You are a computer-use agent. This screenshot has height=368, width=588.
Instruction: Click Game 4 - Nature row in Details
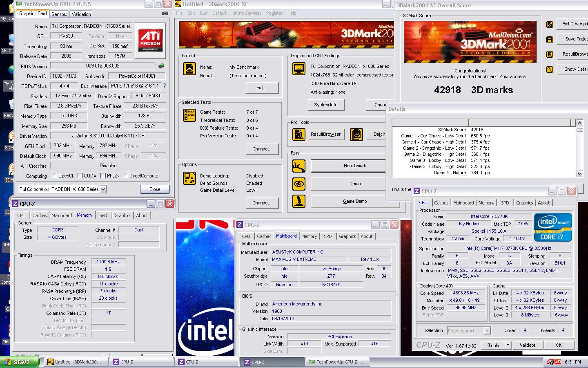(483, 173)
